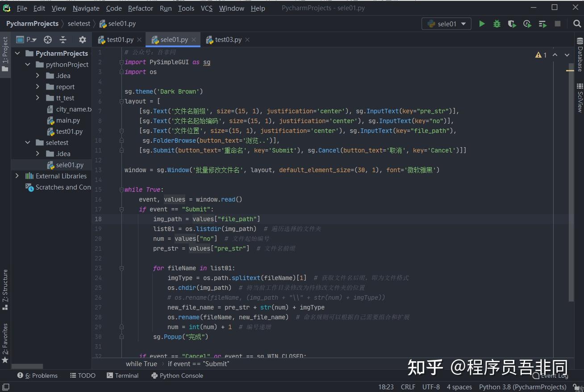Toggle the TODO tool window
This screenshot has height=392, width=584.
[83, 375]
